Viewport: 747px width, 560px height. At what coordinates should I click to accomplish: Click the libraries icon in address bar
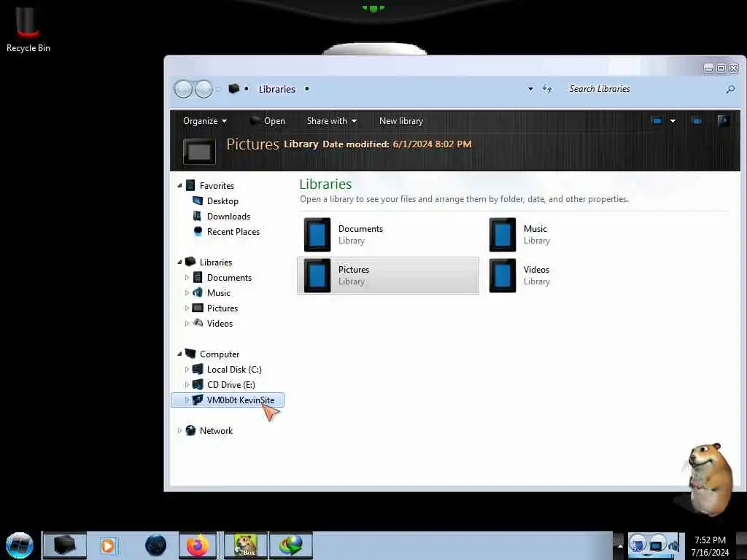[x=233, y=88]
